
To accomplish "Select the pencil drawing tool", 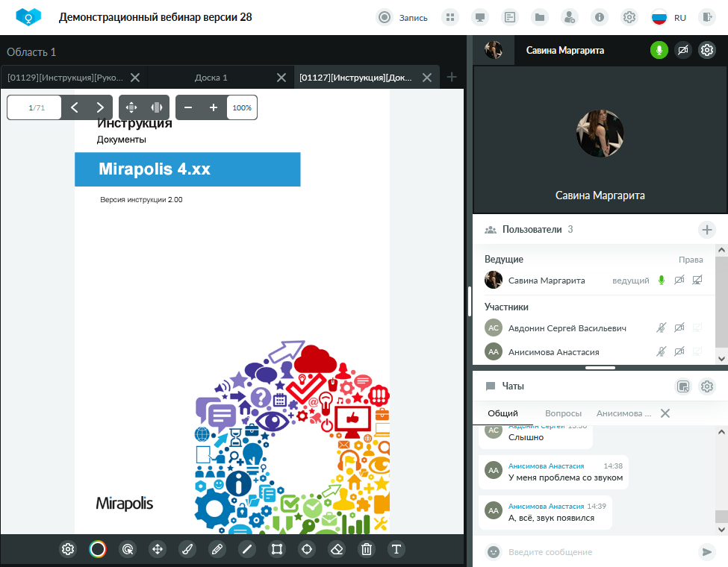I will click(217, 549).
